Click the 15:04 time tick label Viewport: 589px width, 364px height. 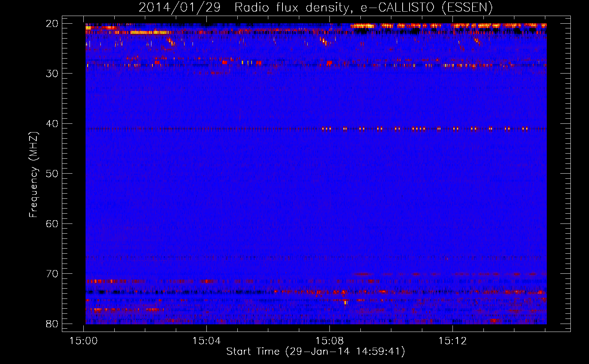tap(206, 341)
